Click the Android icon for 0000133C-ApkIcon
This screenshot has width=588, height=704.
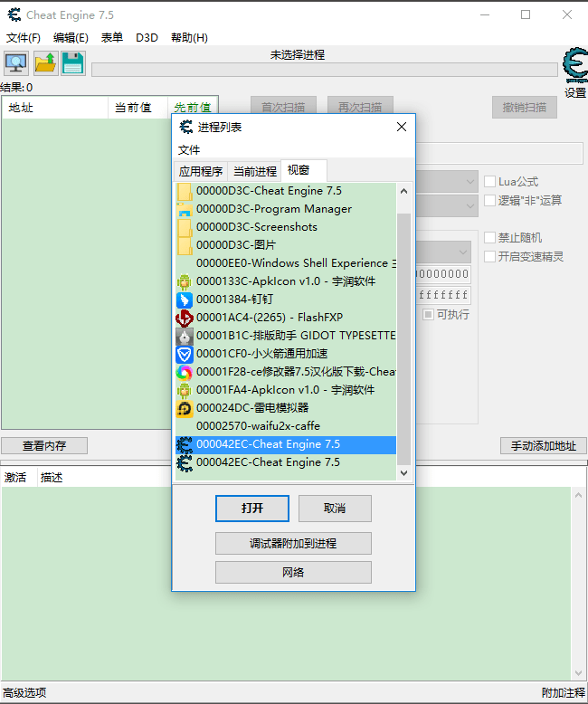coord(184,281)
